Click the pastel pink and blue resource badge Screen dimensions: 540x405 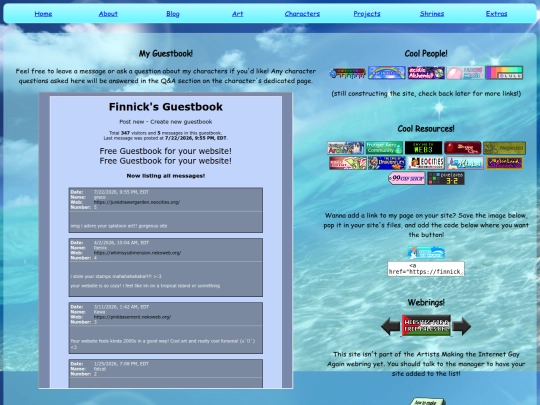465,163
